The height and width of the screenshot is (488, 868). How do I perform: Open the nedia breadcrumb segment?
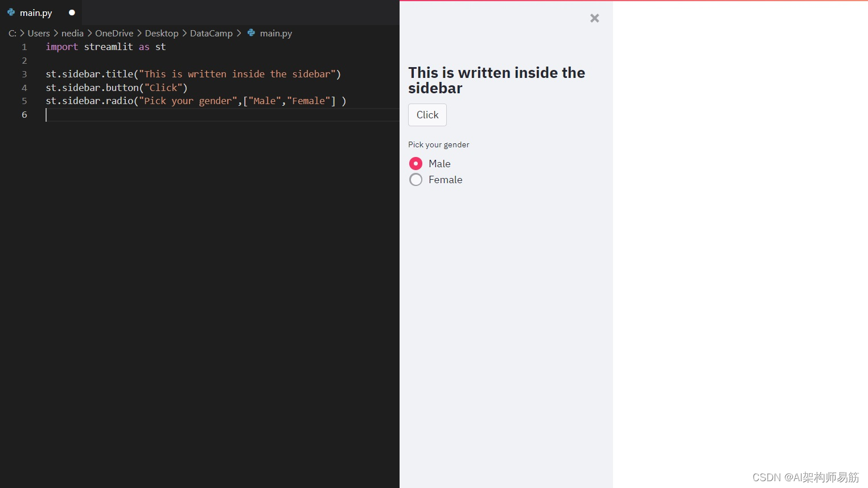click(x=72, y=34)
